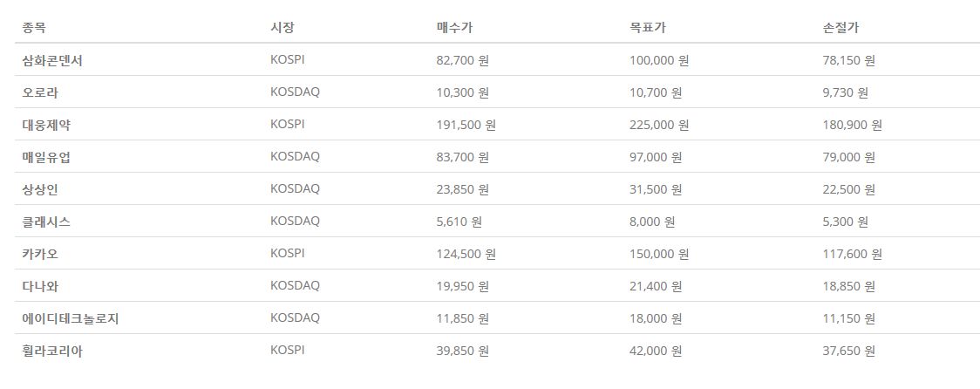Click the 상상인 stock name
Viewport: 980px width, 389px height.
[x=40, y=189]
